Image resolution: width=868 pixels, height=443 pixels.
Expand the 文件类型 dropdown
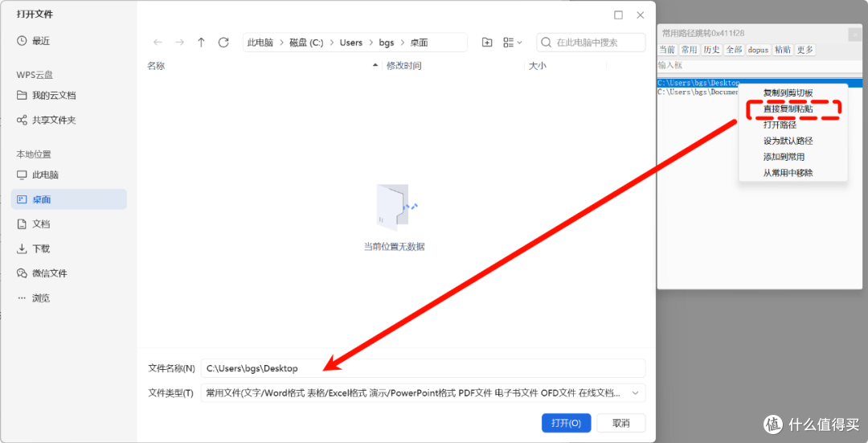click(423, 393)
